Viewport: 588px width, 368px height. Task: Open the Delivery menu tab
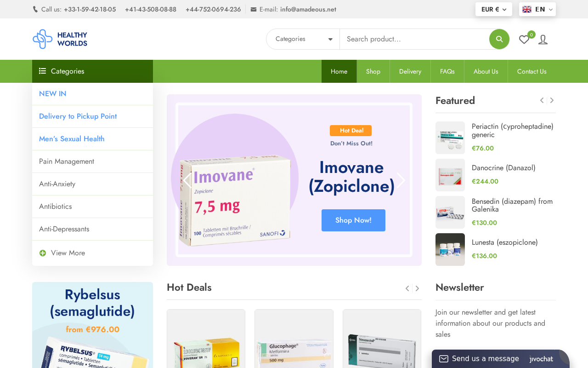pyautogui.click(x=410, y=71)
